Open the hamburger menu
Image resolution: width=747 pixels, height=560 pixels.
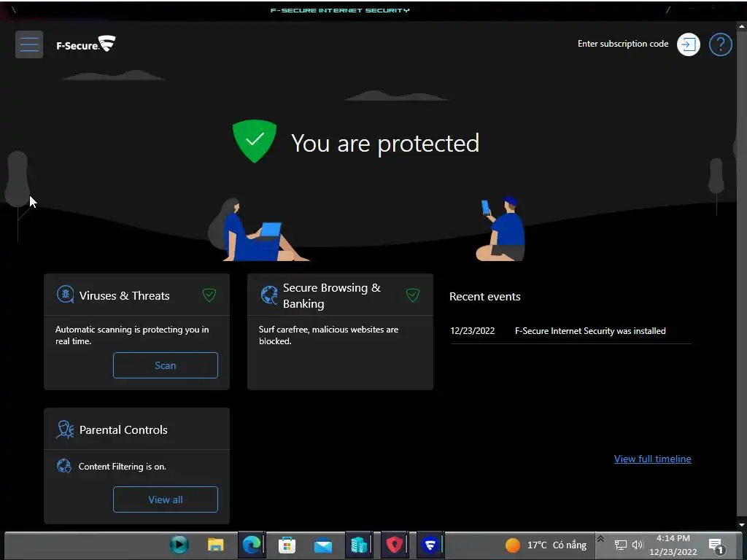pos(29,44)
